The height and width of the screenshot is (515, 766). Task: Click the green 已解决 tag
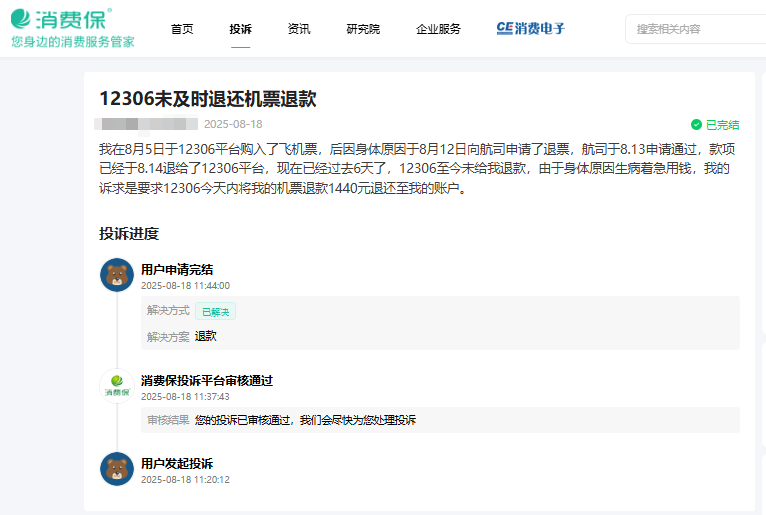coord(215,311)
